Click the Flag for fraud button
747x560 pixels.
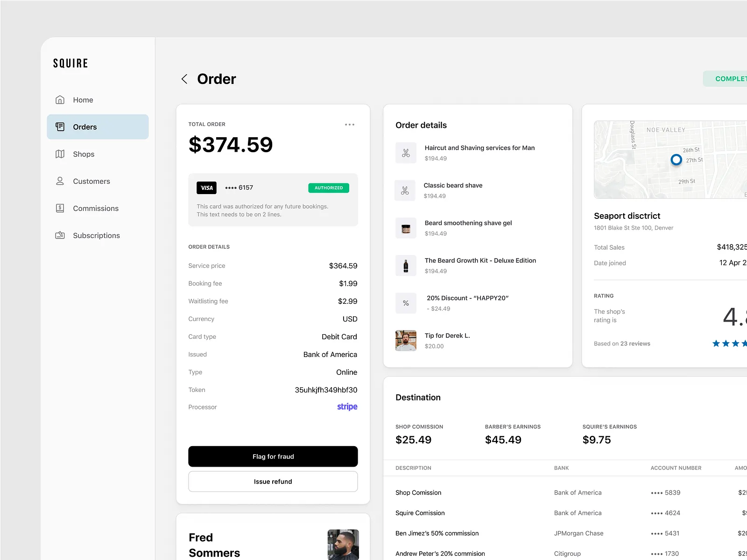tap(273, 456)
